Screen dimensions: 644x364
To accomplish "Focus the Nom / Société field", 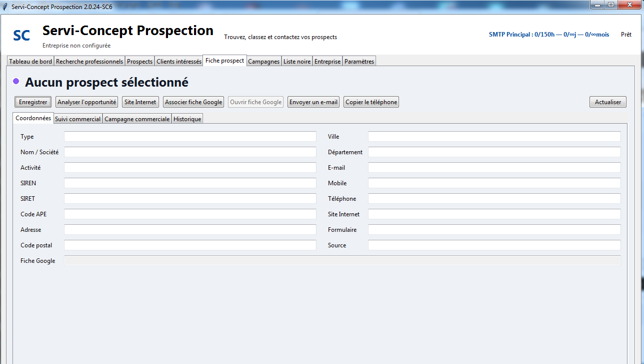I will point(190,152).
